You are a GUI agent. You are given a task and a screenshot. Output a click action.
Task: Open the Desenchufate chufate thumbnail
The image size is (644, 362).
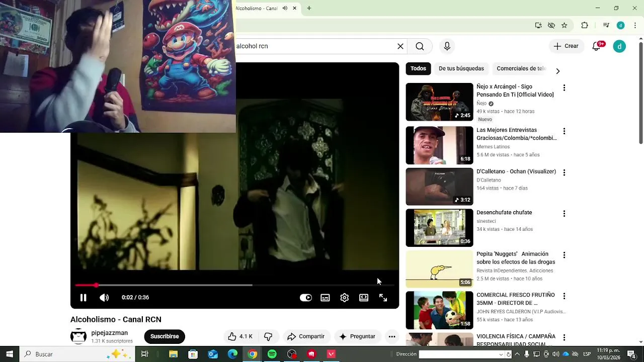(x=440, y=228)
